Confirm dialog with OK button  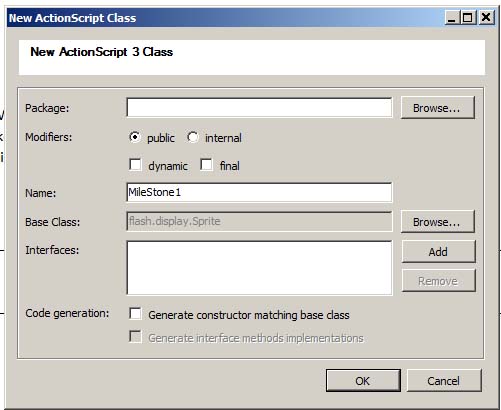coord(363,381)
